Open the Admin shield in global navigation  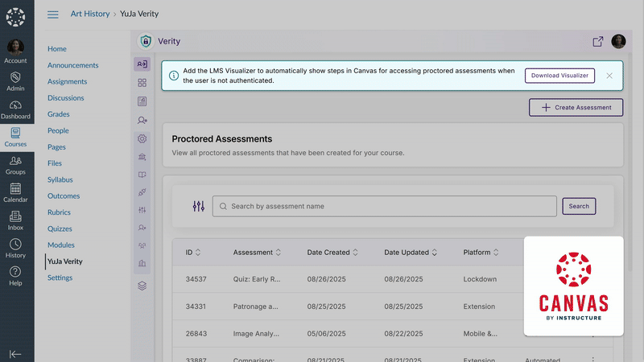tap(15, 81)
